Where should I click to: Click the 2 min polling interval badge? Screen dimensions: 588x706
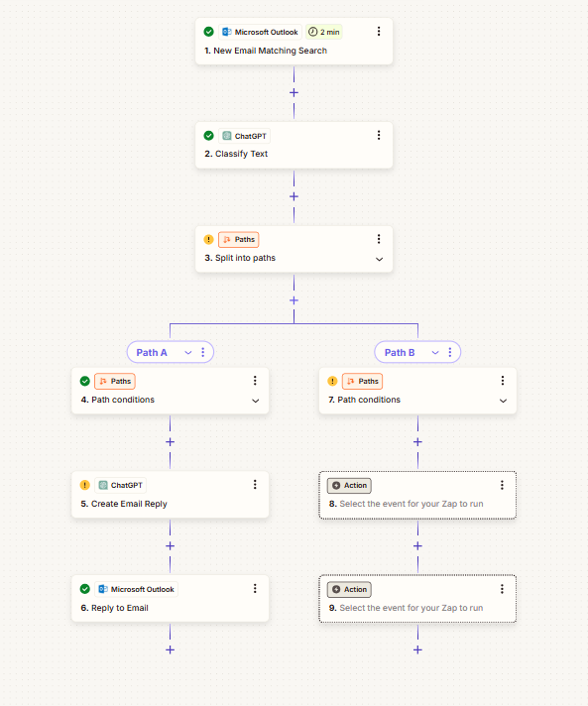pyautogui.click(x=324, y=32)
